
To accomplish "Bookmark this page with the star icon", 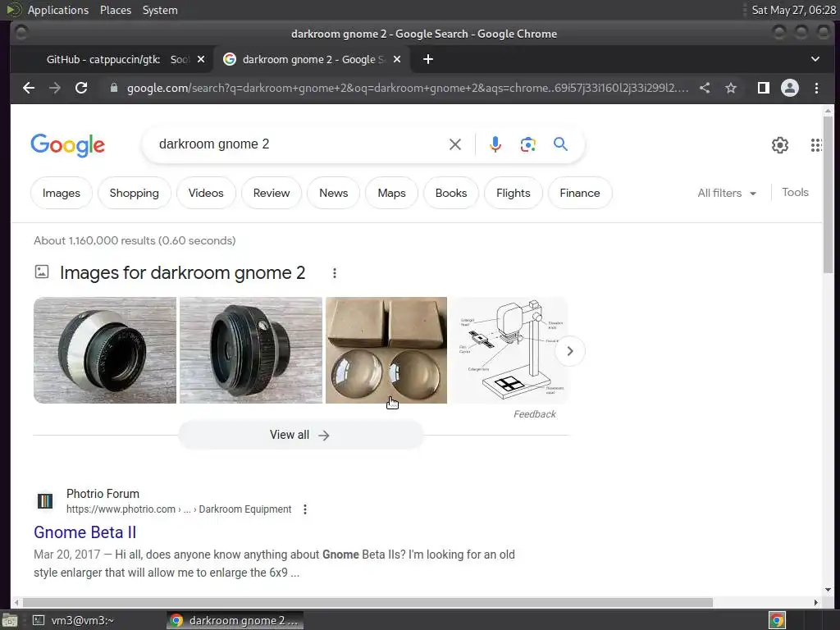I will pos(731,88).
